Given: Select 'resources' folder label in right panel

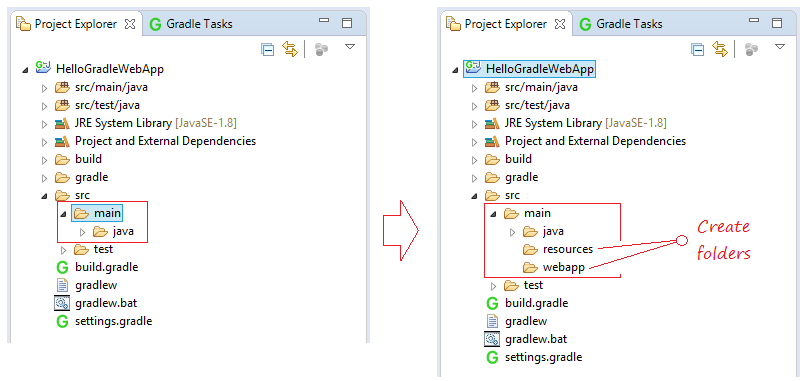Looking at the screenshot, I should pos(568,250).
